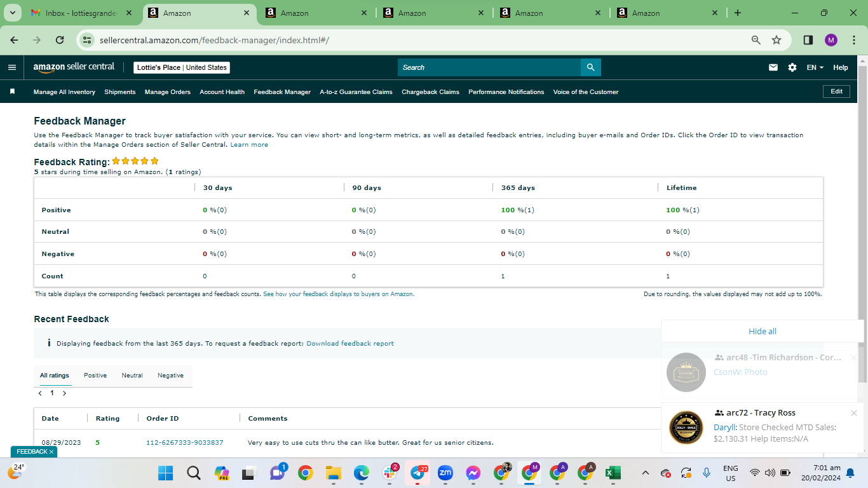This screenshot has width=868, height=488.
Task: Show hidden system tray icons
Action: pos(646,473)
